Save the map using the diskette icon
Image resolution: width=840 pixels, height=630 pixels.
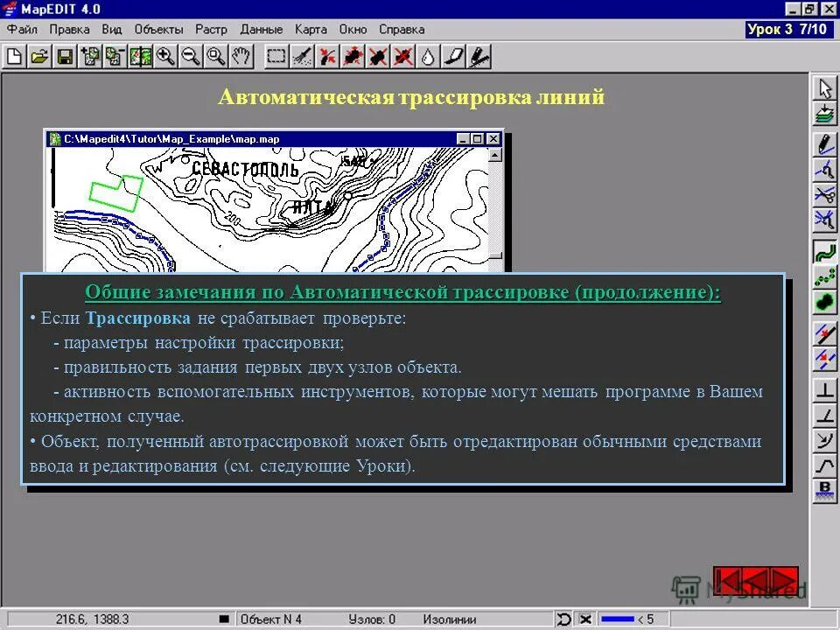66,57
